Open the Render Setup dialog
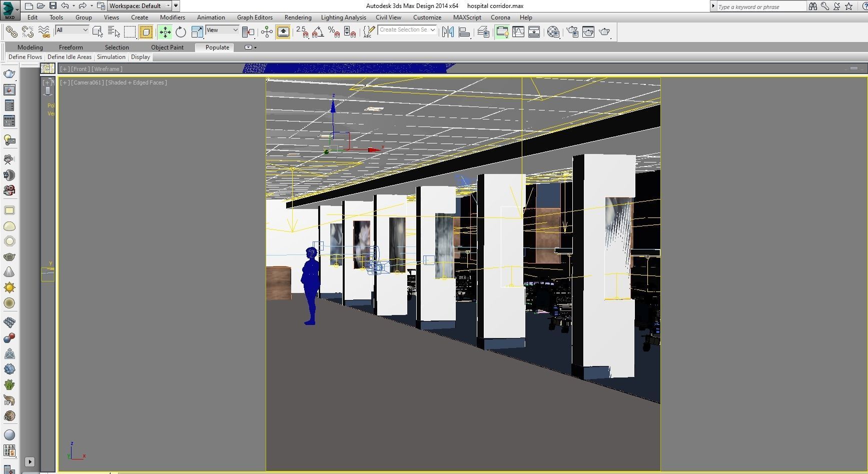 [572, 32]
